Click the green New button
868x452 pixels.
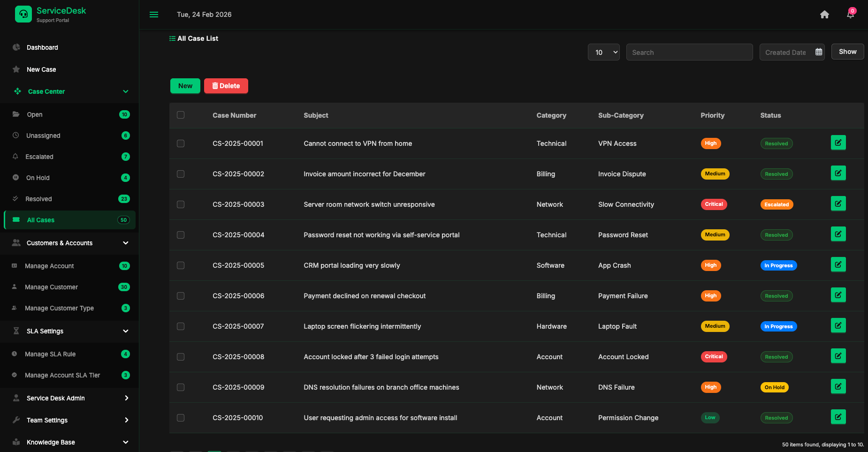click(185, 86)
